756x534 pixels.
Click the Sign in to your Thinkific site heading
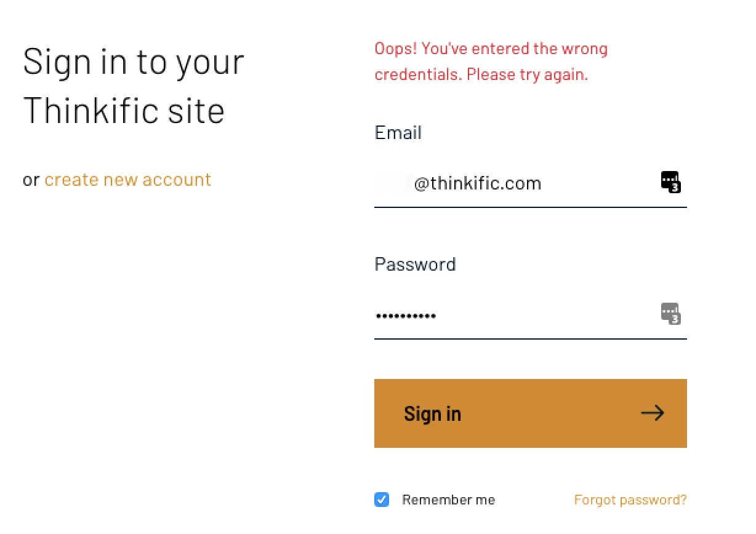(x=134, y=86)
